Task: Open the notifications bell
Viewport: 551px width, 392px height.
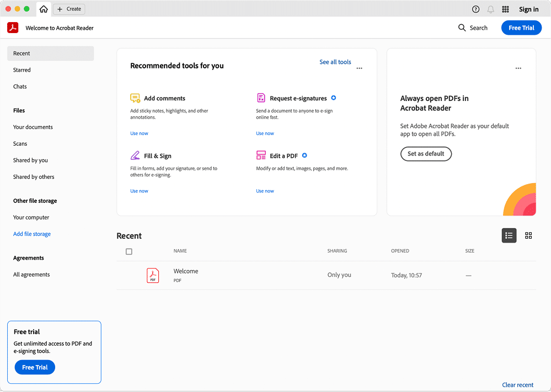Action: [490, 9]
